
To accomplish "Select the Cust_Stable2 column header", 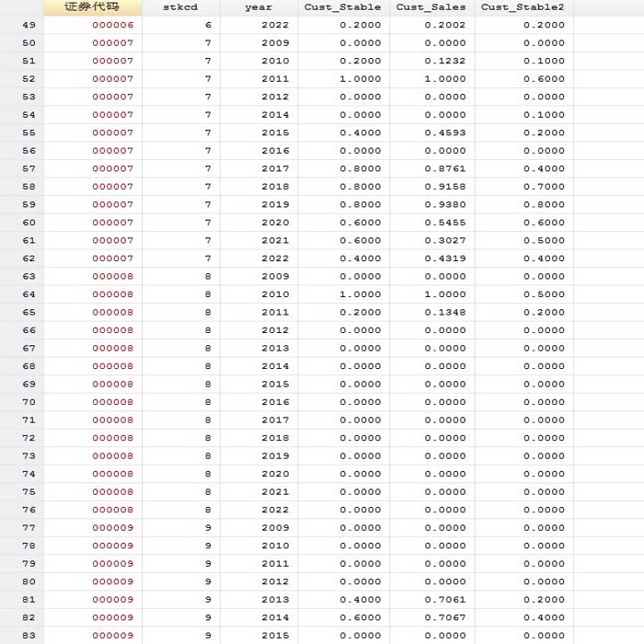I will 523,7.
